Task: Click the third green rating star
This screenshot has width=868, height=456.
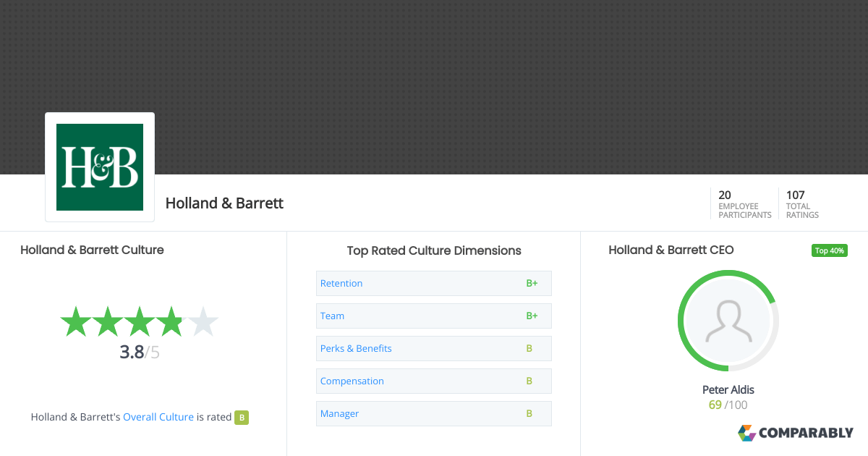Action: [x=139, y=321]
